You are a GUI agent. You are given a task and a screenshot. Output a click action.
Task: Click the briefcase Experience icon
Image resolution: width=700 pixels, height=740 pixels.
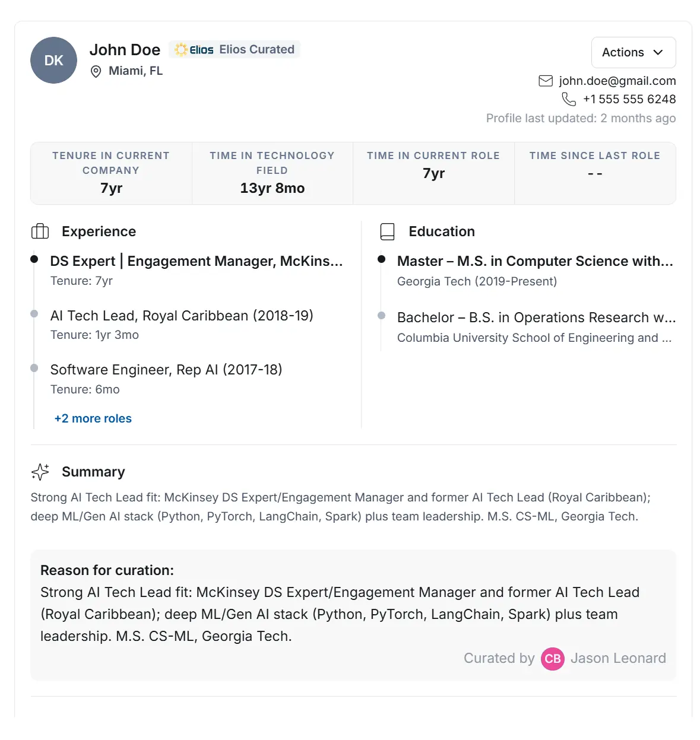click(x=40, y=231)
